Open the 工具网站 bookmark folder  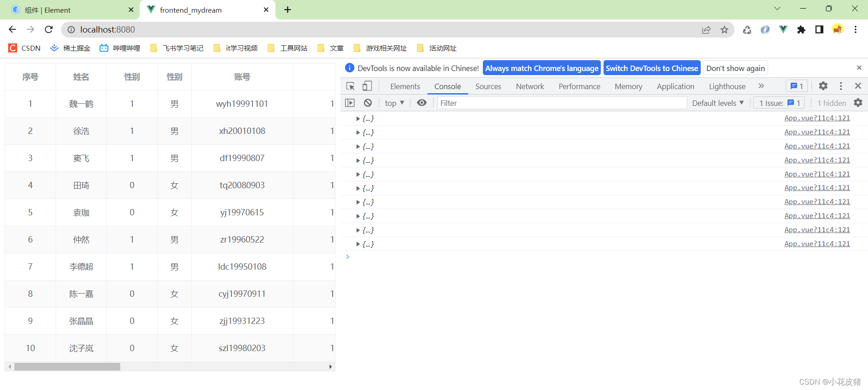click(x=288, y=48)
